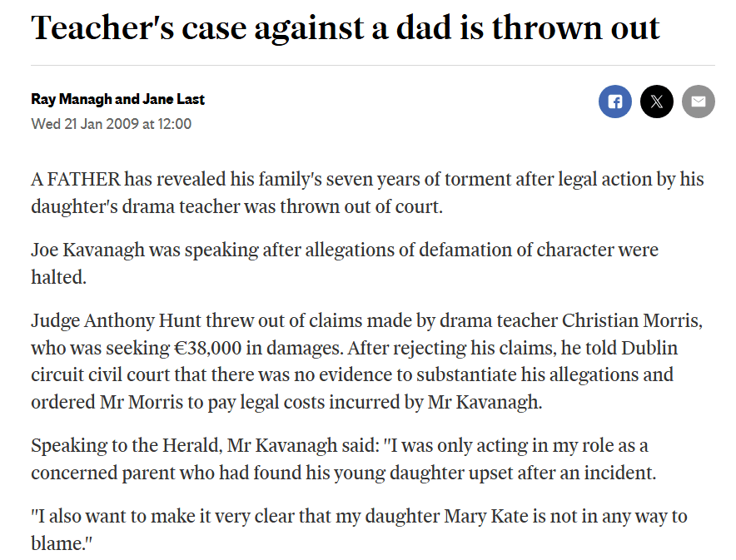Click the quote mentioning Mary Kate
The height and width of the screenshot is (560, 736).
tap(358, 516)
